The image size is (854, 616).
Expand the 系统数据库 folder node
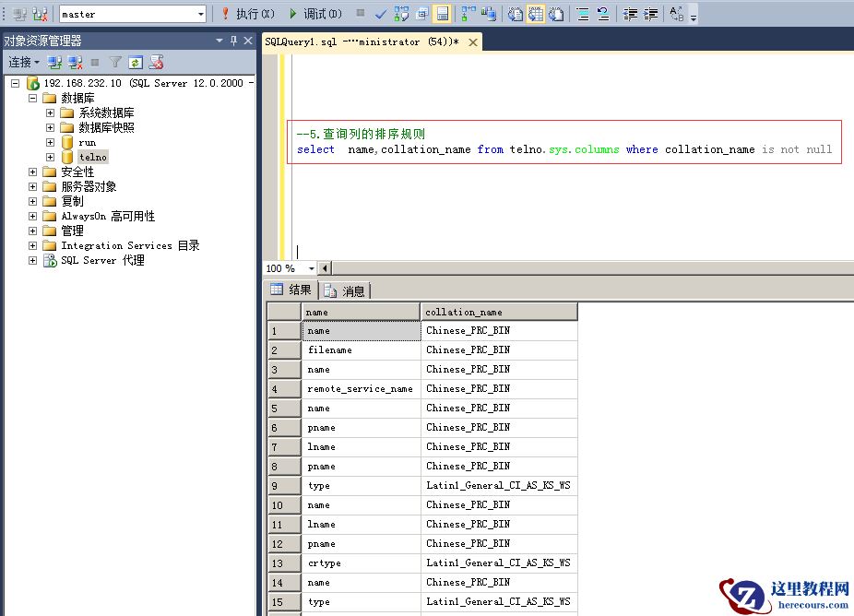[51, 113]
